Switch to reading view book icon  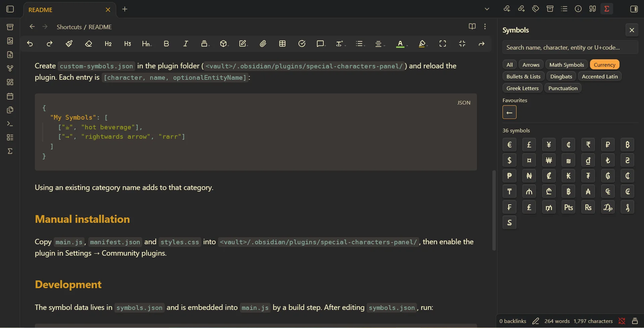coord(472,26)
